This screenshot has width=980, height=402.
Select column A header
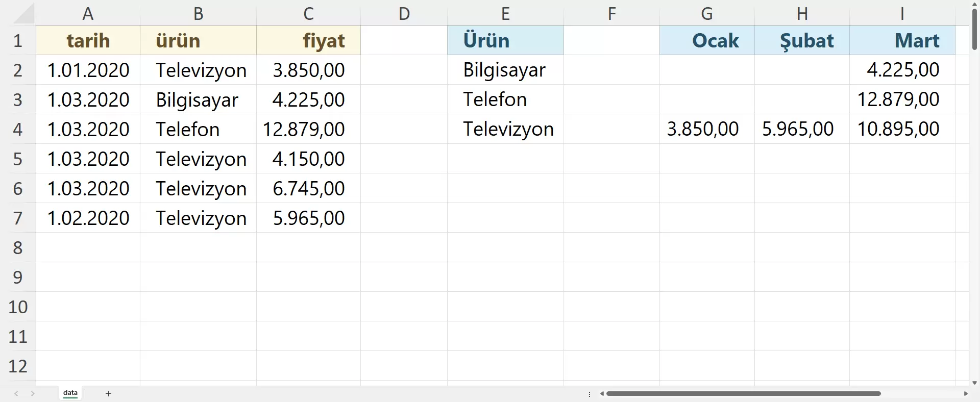[x=88, y=14]
